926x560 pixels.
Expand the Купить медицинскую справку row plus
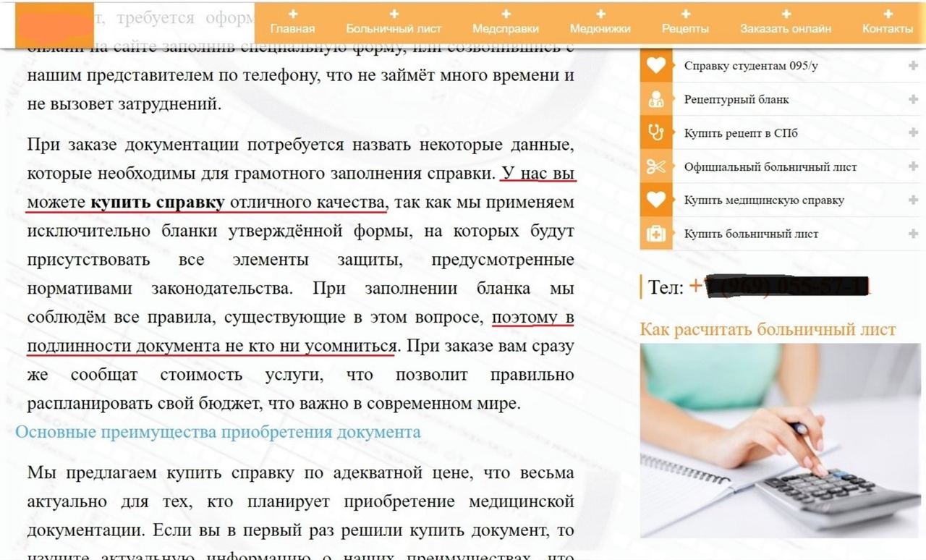(913, 200)
